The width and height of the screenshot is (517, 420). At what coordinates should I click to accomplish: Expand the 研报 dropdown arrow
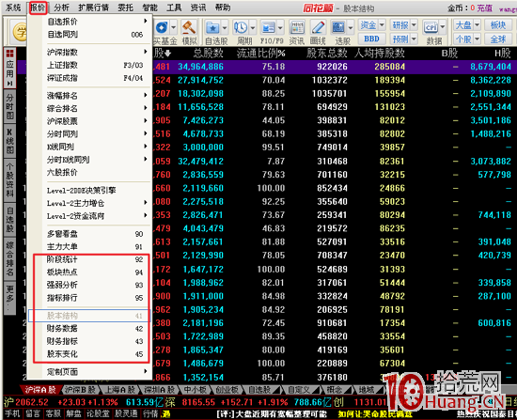pyautogui.click(x=414, y=24)
